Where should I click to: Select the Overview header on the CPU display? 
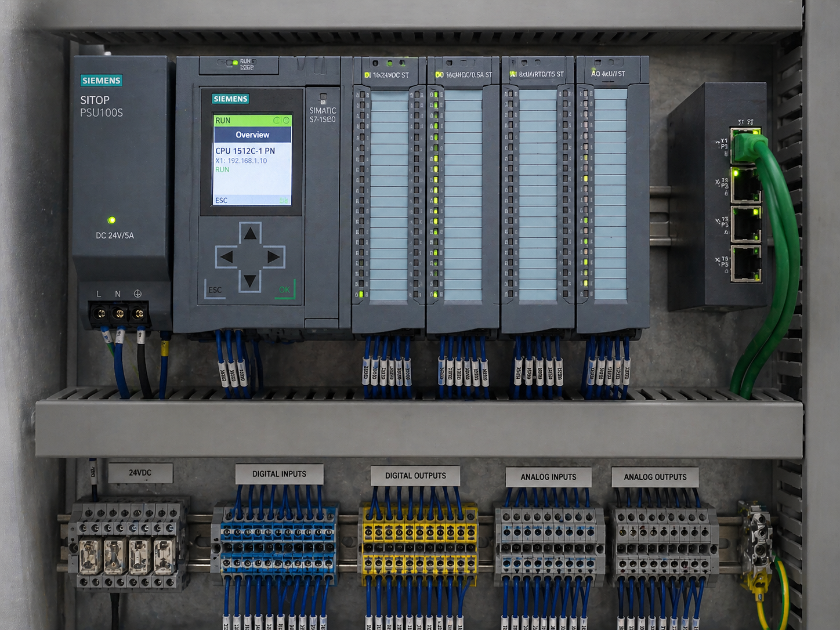pos(252,135)
